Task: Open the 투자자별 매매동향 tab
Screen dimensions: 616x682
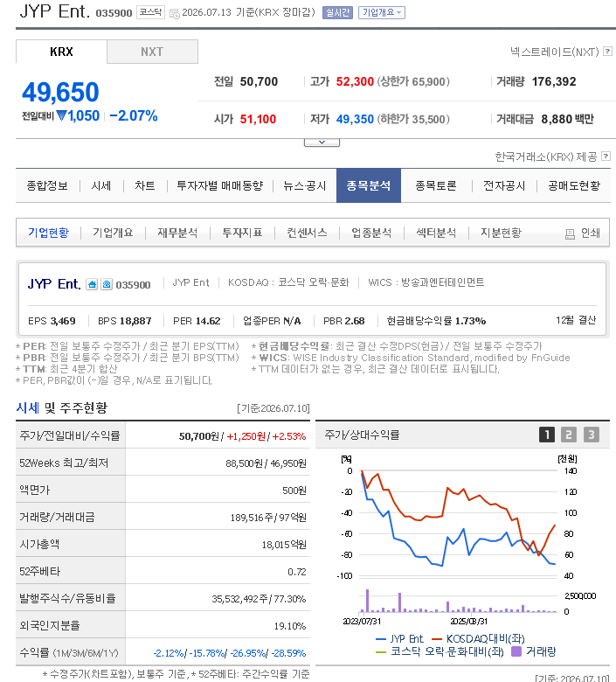Action: (x=220, y=186)
